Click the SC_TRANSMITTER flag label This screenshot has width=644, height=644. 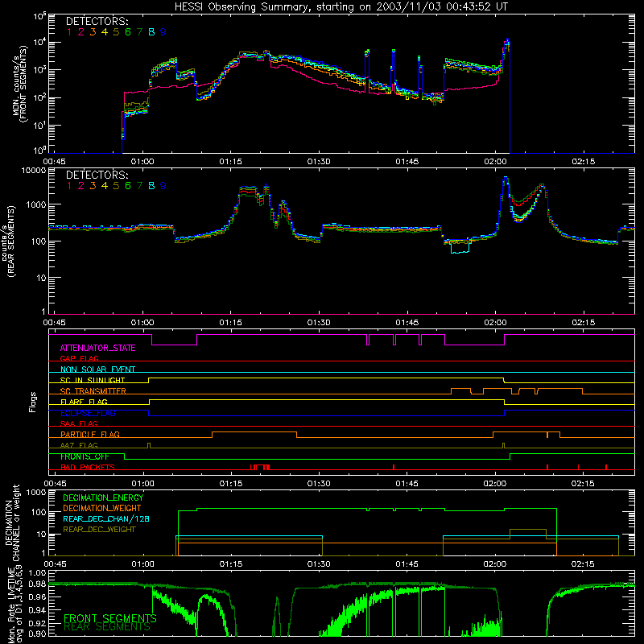point(93,391)
